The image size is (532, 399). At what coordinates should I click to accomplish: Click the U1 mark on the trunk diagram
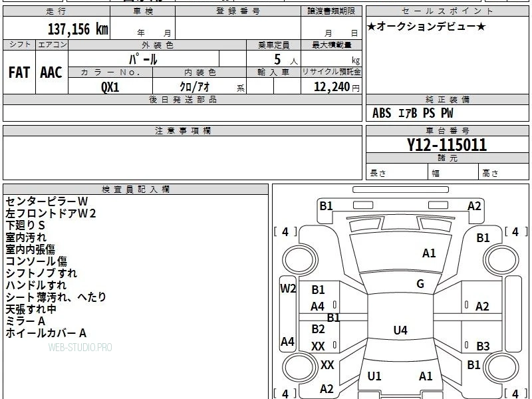click(374, 376)
